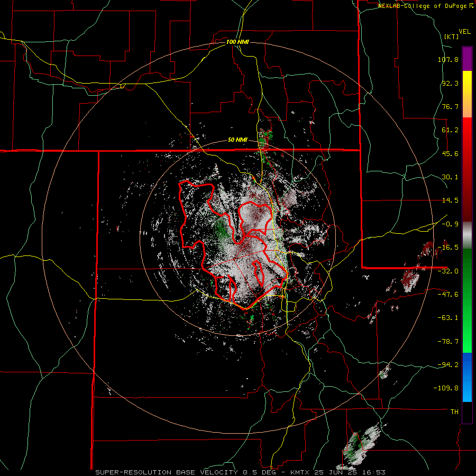Click the 30.1 velocity scale value
The image size is (476, 476).
coord(450,177)
